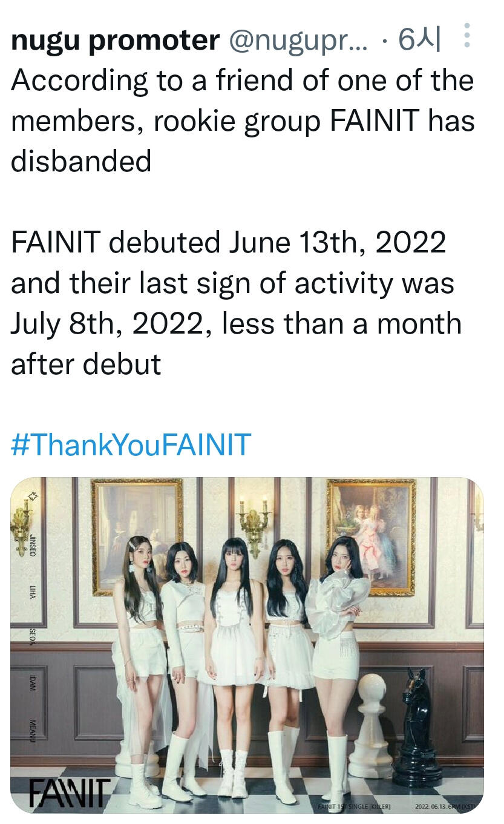This screenshot has height=824, width=504.
Task: Click the SEOA name label on the photo
Action: pyautogui.click(x=33, y=638)
